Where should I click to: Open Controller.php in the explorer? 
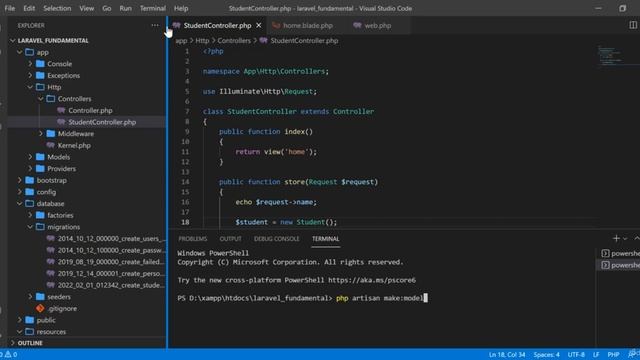90,110
